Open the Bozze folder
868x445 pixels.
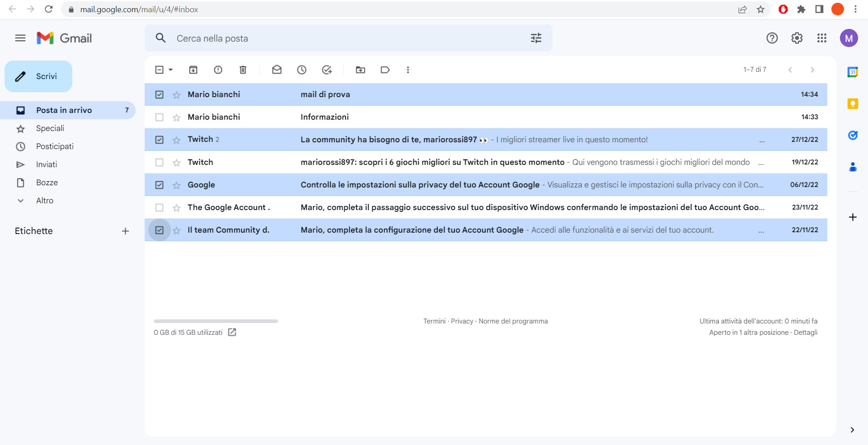pyautogui.click(x=47, y=183)
